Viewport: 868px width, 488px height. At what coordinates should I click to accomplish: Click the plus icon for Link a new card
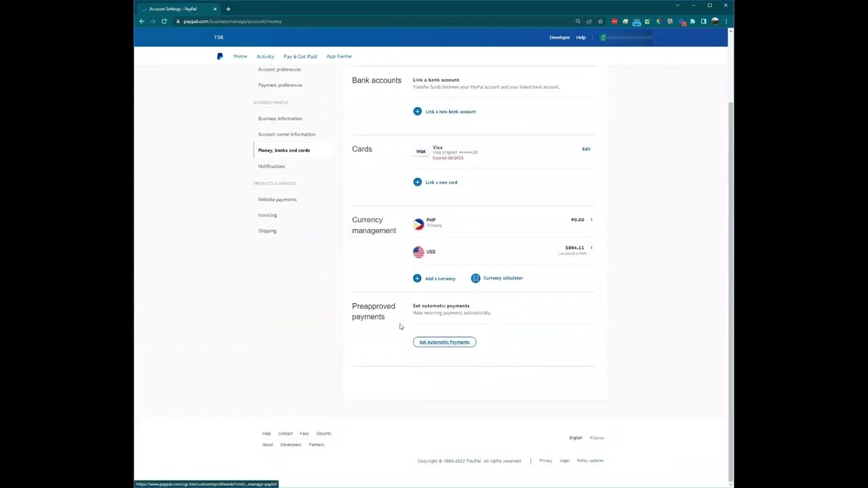coord(417,182)
